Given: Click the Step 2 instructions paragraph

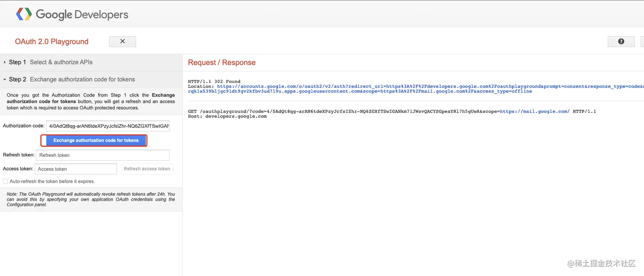Looking at the screenshot, I should [x=91, y=102].
